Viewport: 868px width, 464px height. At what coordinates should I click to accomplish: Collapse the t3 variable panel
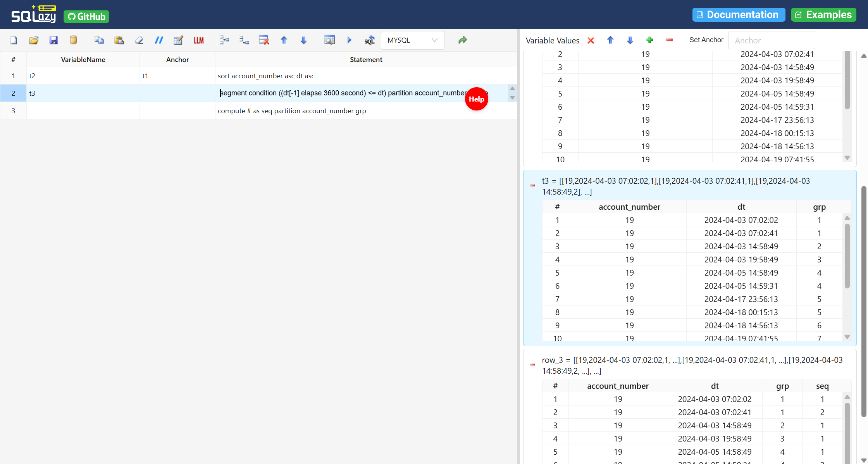[x=532, y=186]
